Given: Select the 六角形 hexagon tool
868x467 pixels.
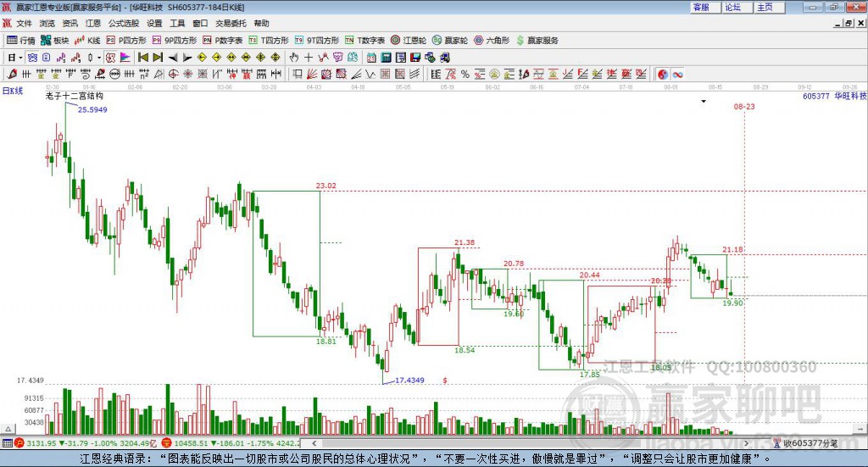Looking at the screenshot, I should [492, 41].
